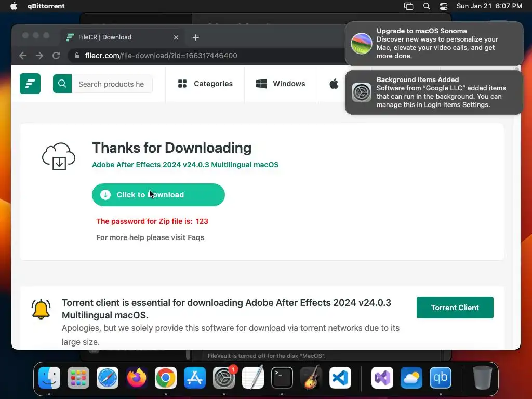Open Finder from the Dock
The image size is (532, 399).
coord(49,378)
